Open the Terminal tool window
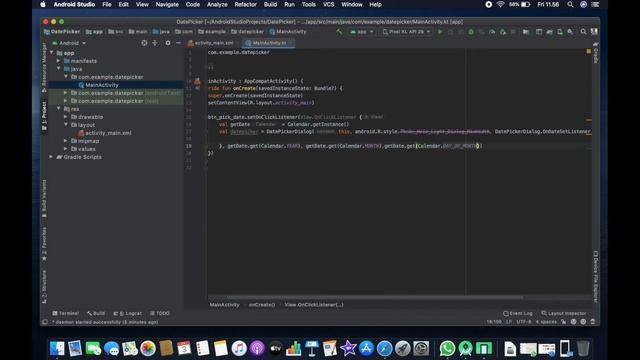This screenshot has height=360, width=640. coord(65,313)
